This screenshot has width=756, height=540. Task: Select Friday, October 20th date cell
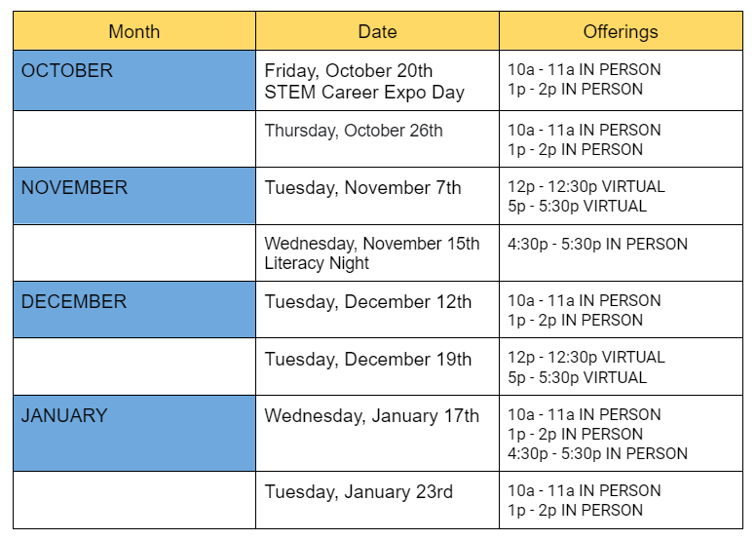coord(377,81)
